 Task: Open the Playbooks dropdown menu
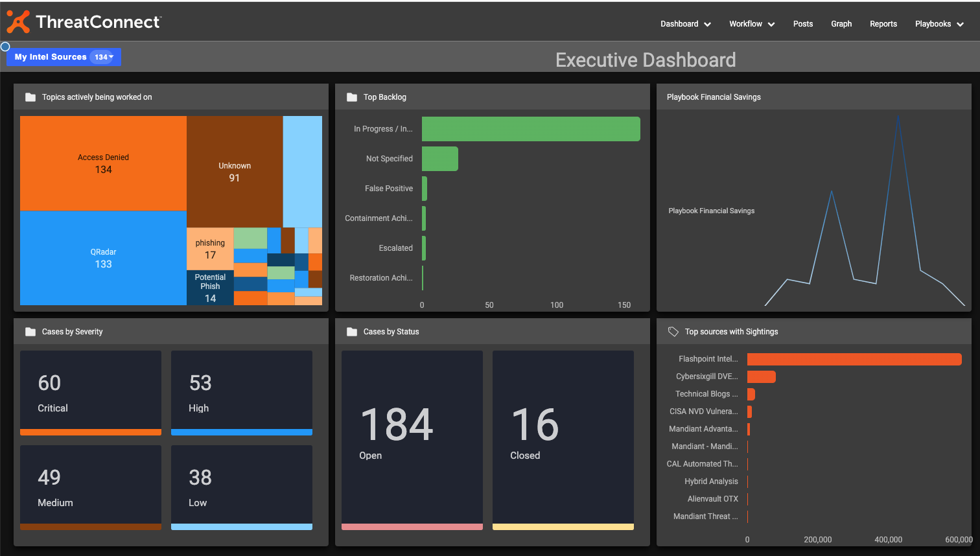click(x=939, y=24)
